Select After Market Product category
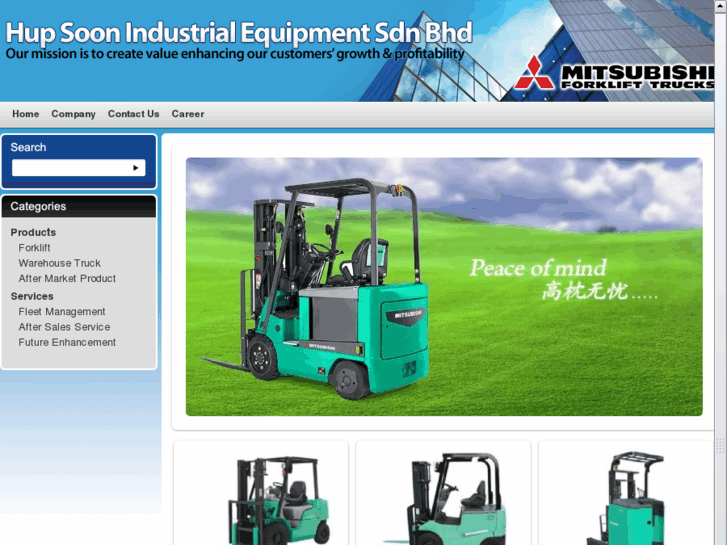 point(67,278)
